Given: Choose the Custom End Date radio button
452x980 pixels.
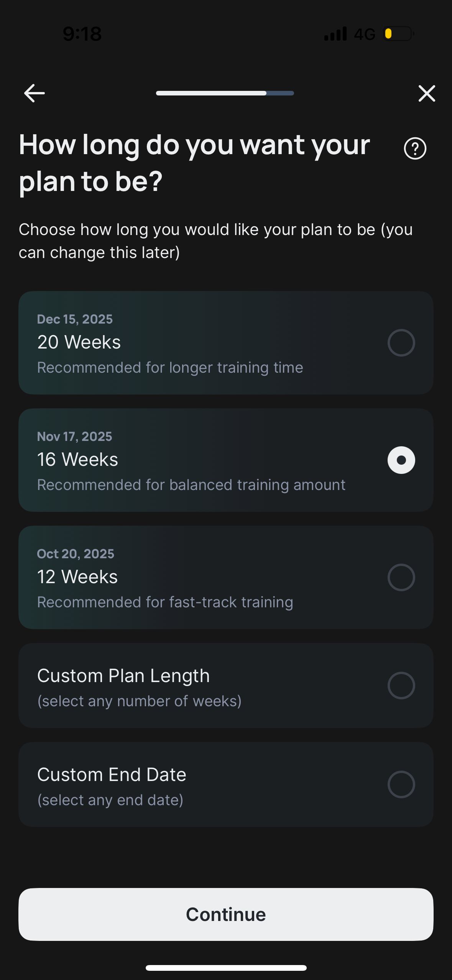Looking at the screenshot, I should click(x=401, y=784).
